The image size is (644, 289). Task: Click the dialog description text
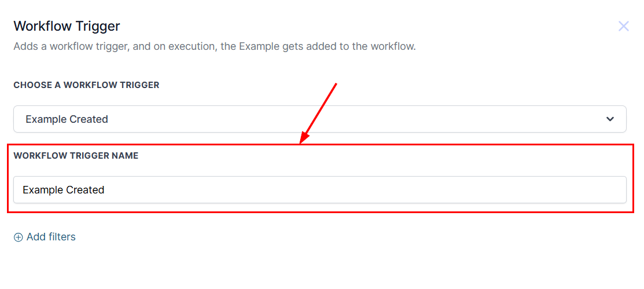click(214, 46)
